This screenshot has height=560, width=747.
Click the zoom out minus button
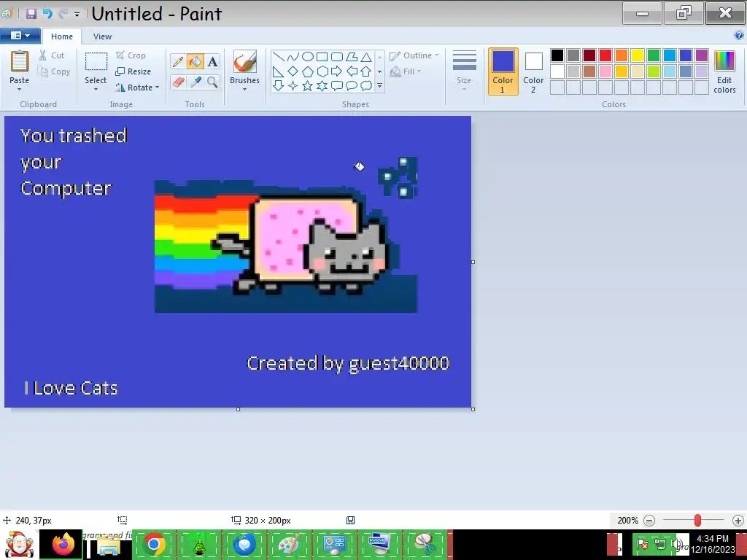tap(649, 521)
